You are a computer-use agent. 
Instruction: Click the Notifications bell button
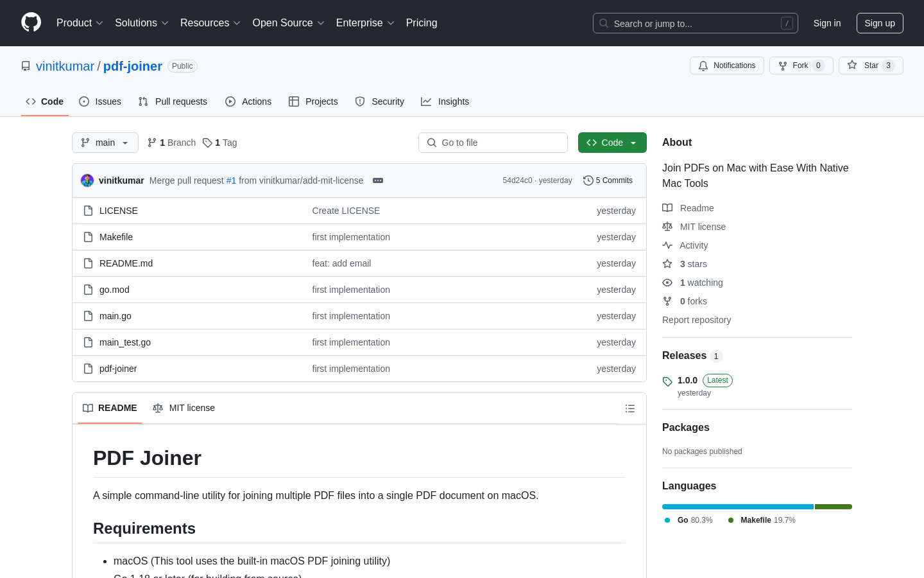pyautogui.click(x=727, y=66)
